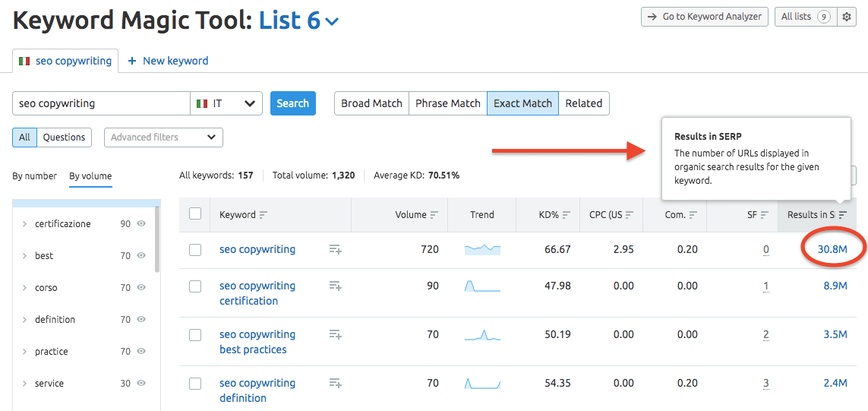
Task: Sort by KD% column sort icon
Action: [x=567, y=215]
